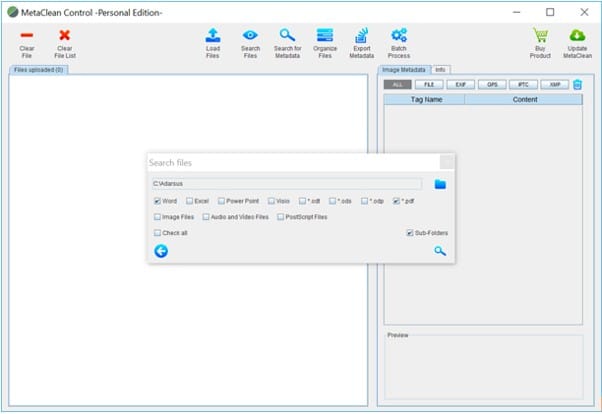
Task: Open the Organize Files tool
Action: (325, 36)
